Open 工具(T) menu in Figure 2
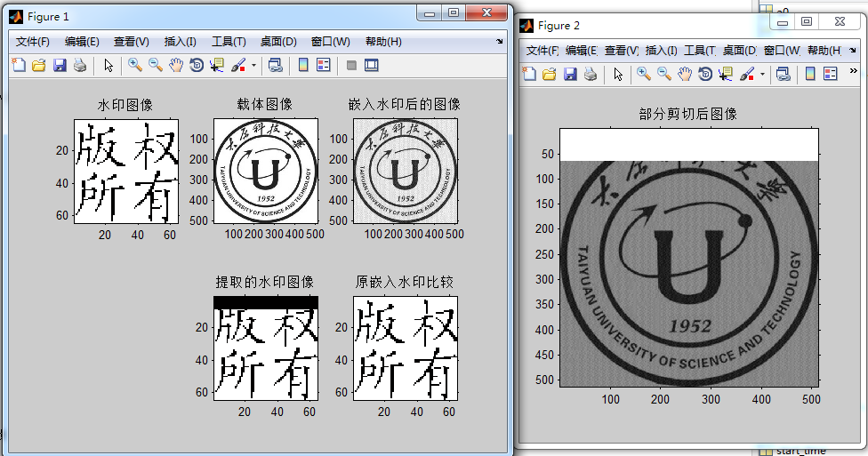This screenshot has height=456, width=868. tap(700, 51)
